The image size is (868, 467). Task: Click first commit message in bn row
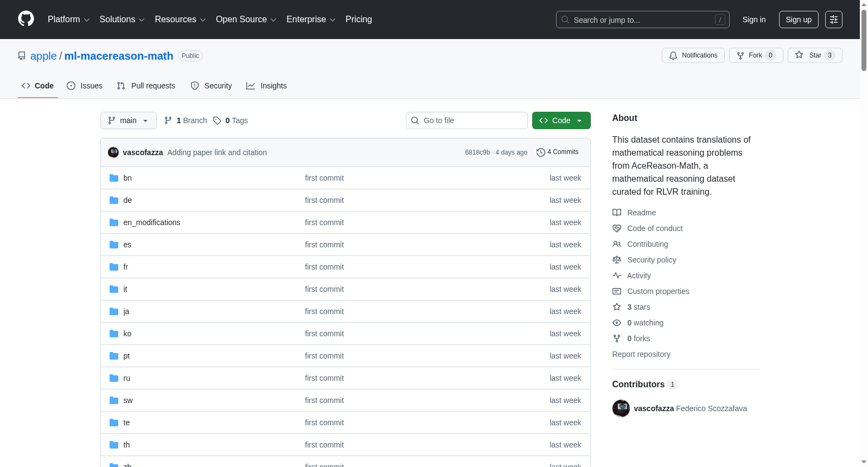[324, 178]
